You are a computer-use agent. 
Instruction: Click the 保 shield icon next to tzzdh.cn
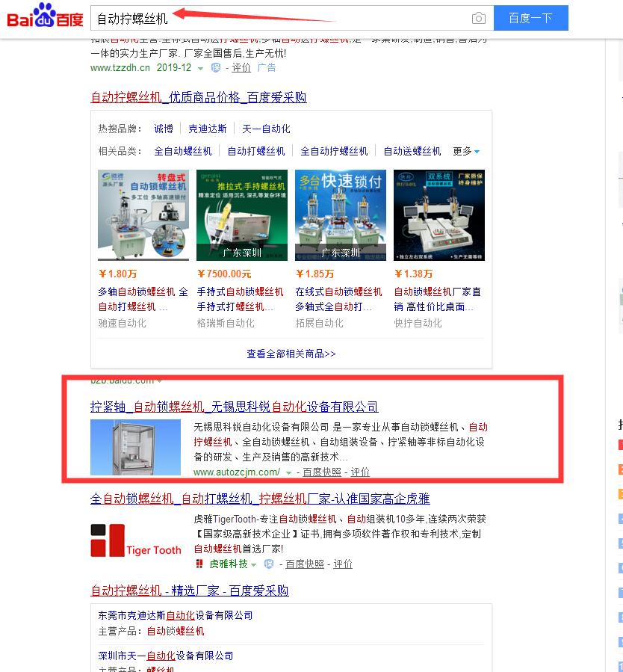point(216,68)
